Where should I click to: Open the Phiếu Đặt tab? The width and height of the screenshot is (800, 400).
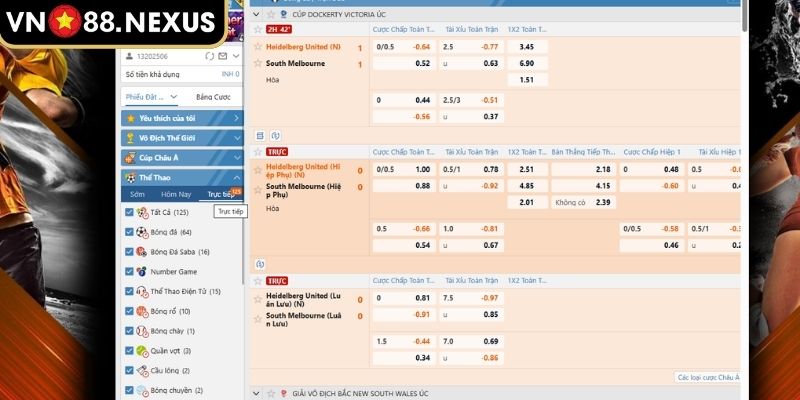tap(152, 97)
